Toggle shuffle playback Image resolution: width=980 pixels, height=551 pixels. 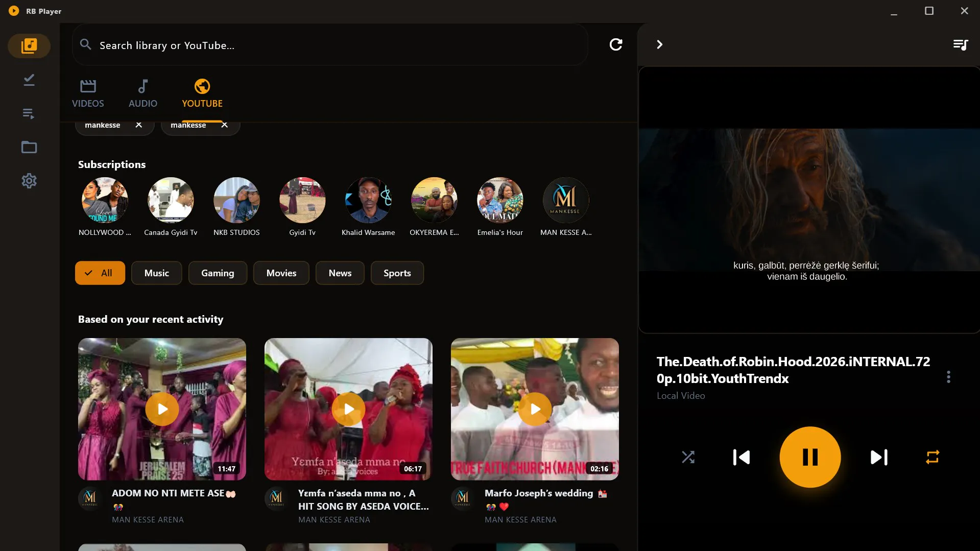click(688, 457)
